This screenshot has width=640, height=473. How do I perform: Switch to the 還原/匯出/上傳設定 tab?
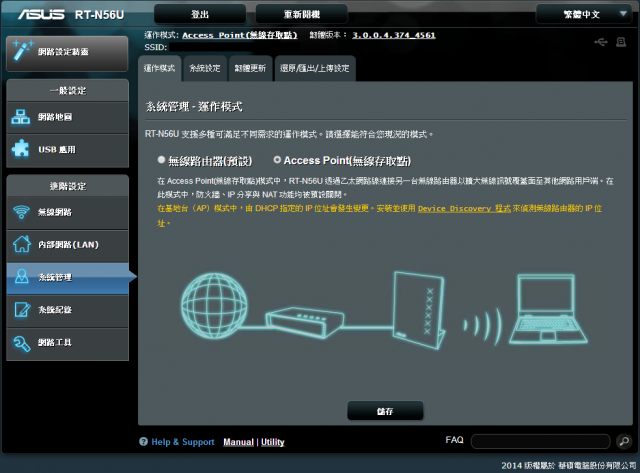pyautogui.click(x=315, y=68)
